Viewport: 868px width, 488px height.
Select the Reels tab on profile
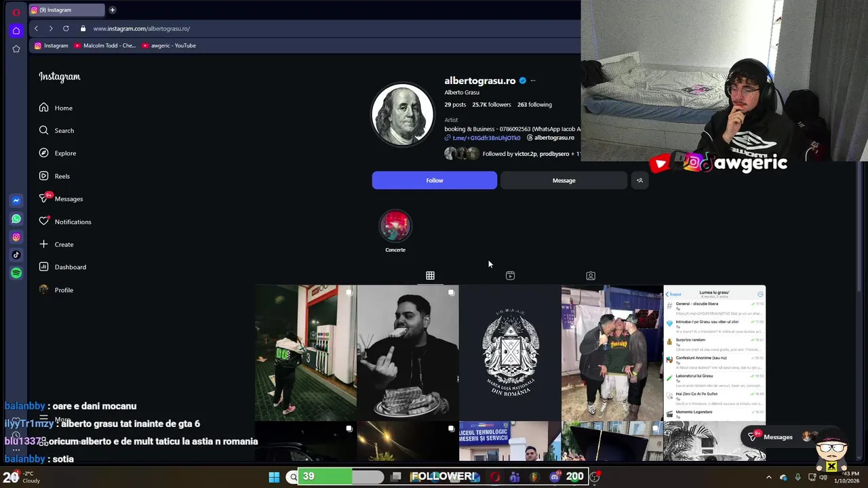pos(510,275)
